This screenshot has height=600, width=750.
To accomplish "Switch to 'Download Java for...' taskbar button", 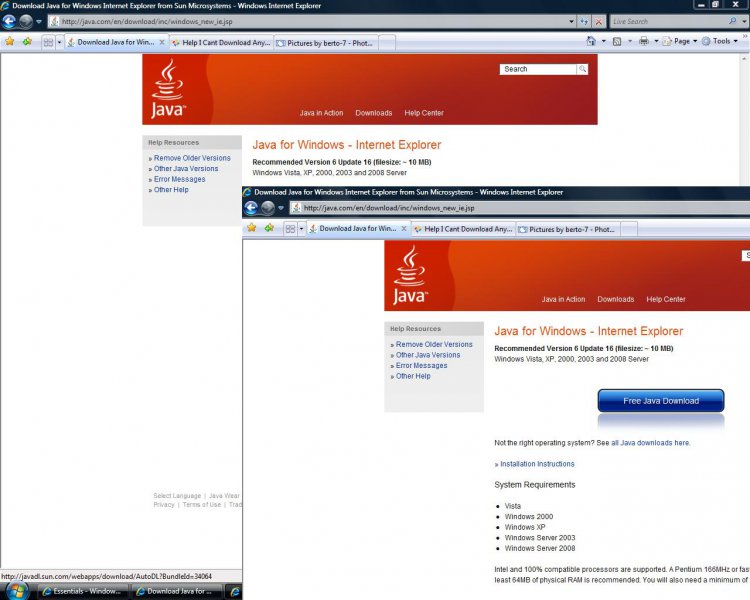I will 177,591.
